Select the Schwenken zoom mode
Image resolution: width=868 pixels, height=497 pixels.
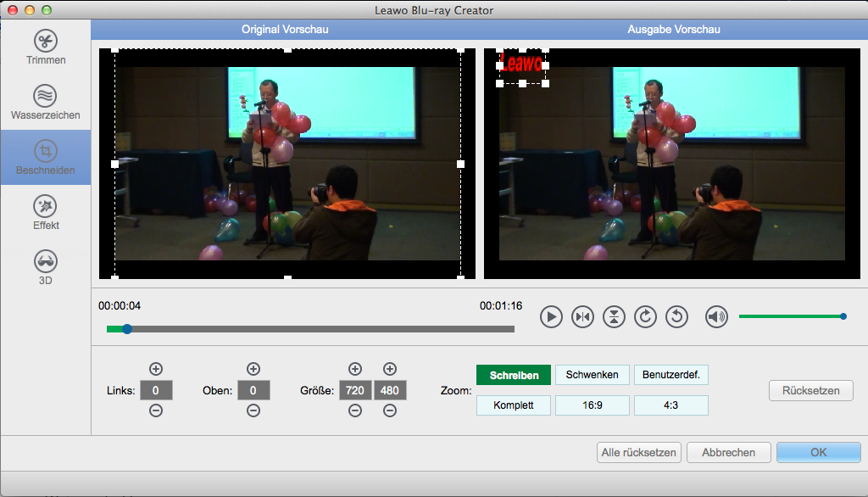pyautogui.click(x=593, y=375)
